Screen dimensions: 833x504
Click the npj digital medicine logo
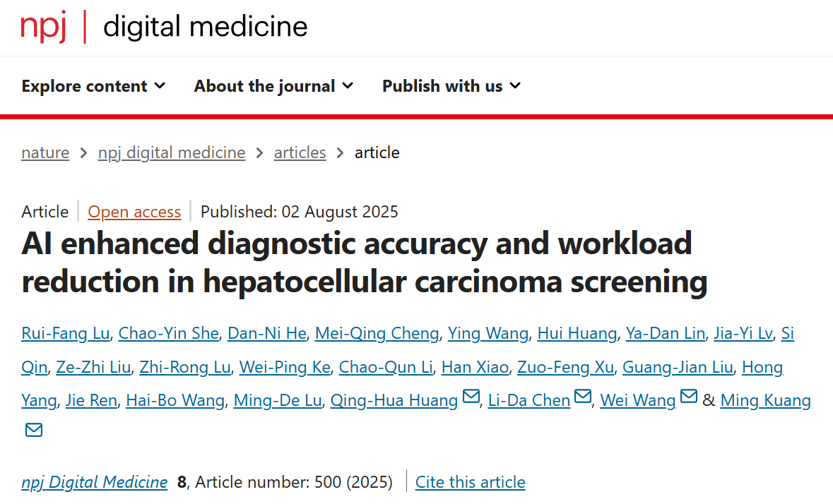[164, 27]
